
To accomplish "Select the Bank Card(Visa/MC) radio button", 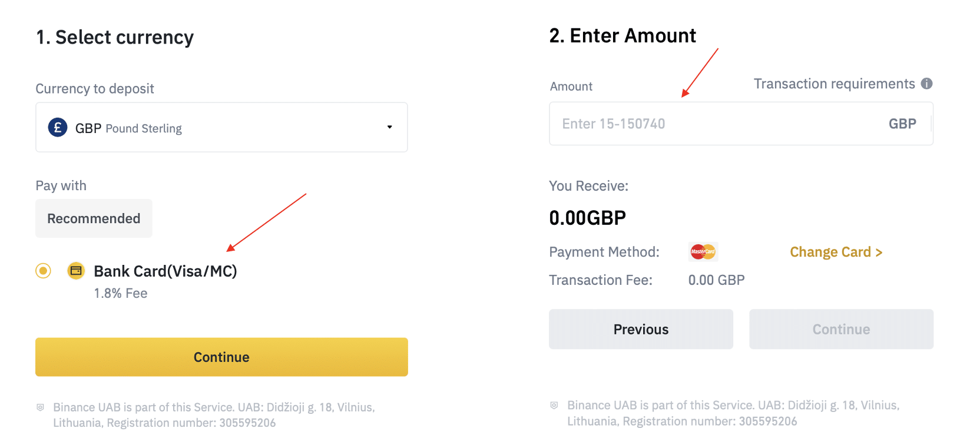I will (x=43, y=271).
